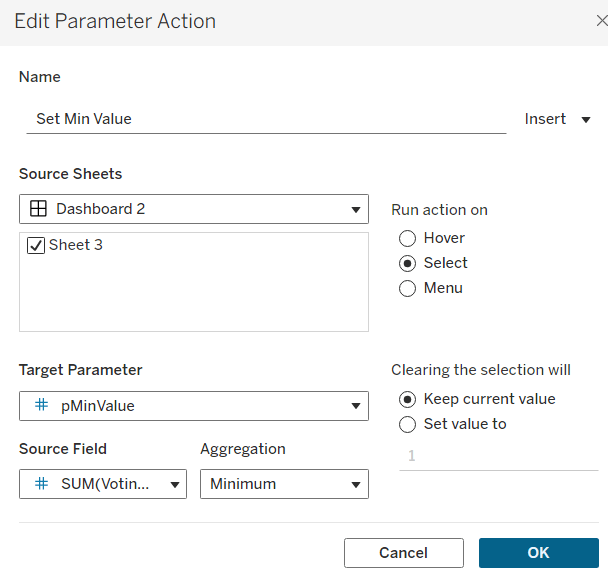This screenshot has width=608, height=573.
Task: Select the Menu run action option
Action: tap(407, 288)
